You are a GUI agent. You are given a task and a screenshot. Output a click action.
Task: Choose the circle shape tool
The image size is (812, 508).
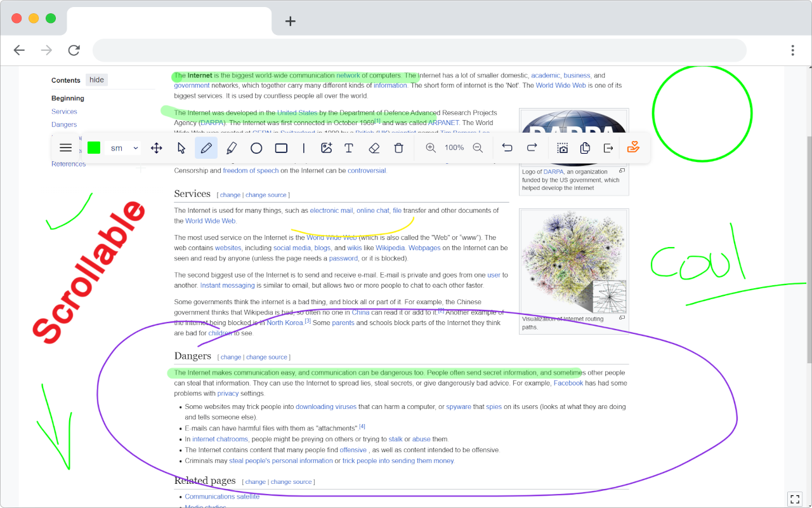click(x=256, y=148)
